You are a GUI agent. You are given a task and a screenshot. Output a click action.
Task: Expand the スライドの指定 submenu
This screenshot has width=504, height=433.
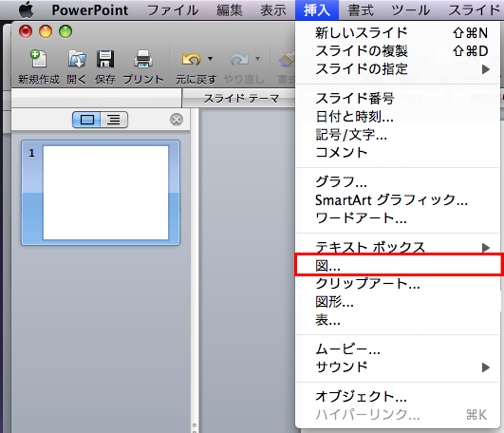pyautogui.click(x=398, y=68)
